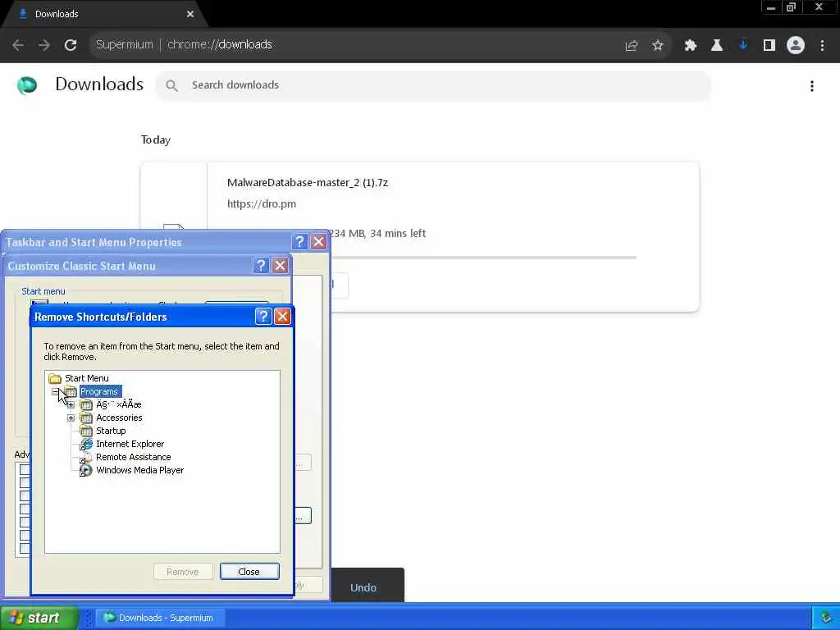Select the Start Menu root folder
The image size is (840, 630).
86,378
